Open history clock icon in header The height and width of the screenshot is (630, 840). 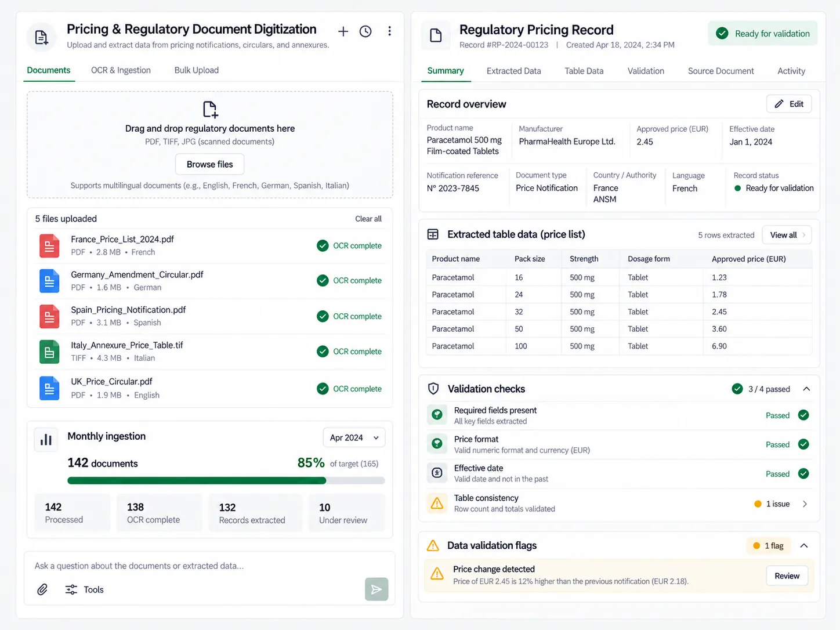pyautogui.click(x=365, y=31)
